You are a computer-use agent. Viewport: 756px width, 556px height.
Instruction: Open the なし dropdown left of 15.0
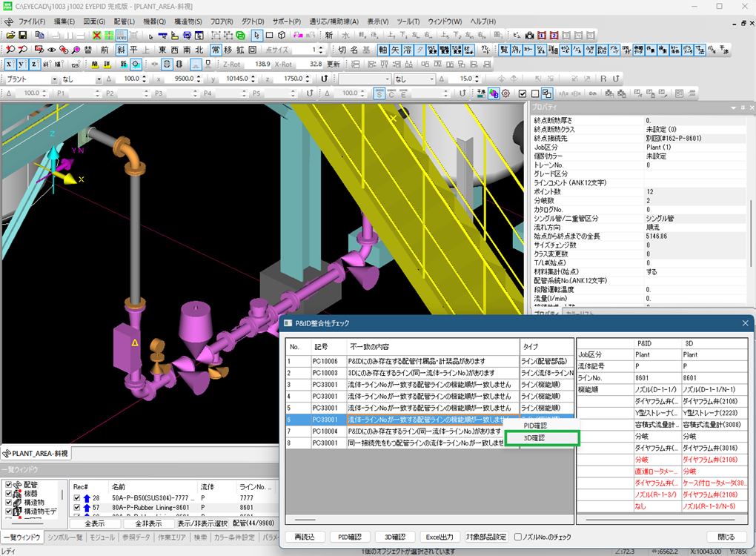(x=415, y=79)
